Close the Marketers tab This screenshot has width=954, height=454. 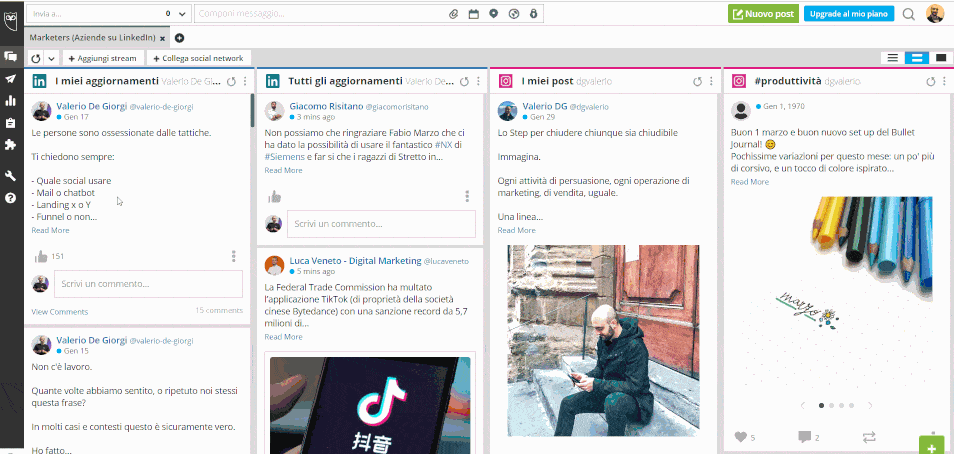coord(162,38)
